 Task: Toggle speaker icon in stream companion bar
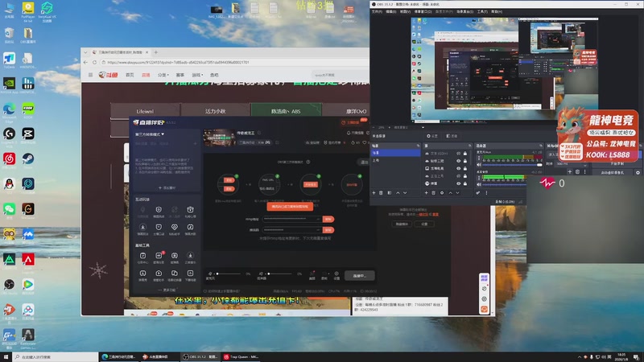pyautogui.click(x=261, y=274)
